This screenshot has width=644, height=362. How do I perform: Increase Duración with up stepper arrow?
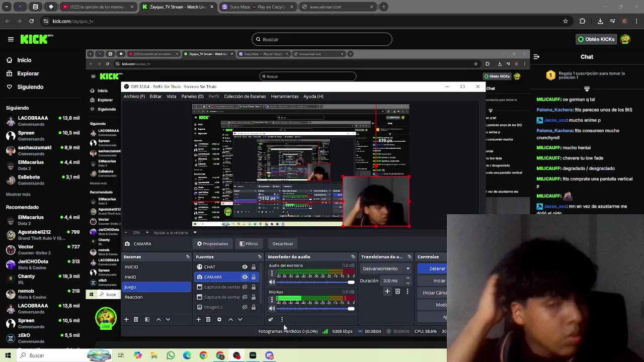click(x=408, y=279)
